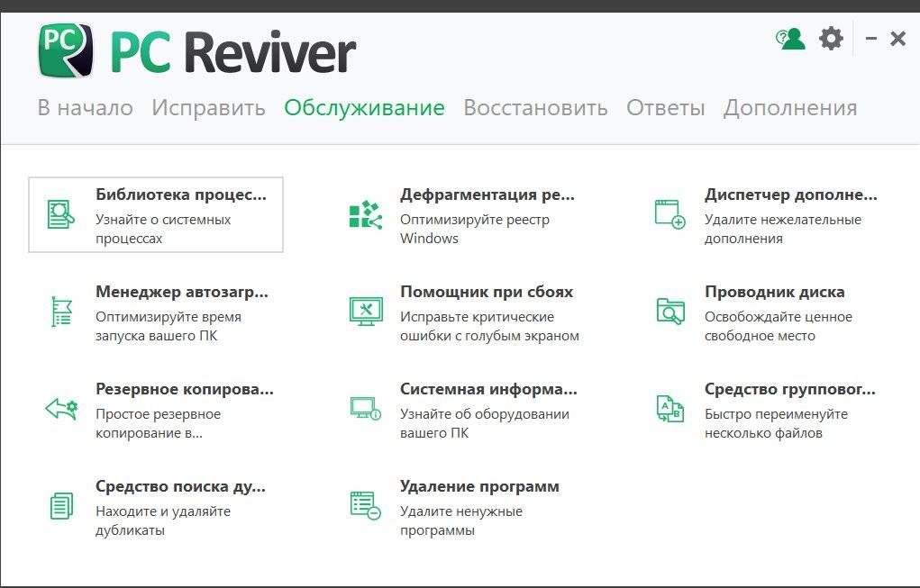The height and width of the screenshot is (588, 920).
Task: Click text 'Узнайте об оборудовании вашего ПК'
Action: click(x=485, y=424)
